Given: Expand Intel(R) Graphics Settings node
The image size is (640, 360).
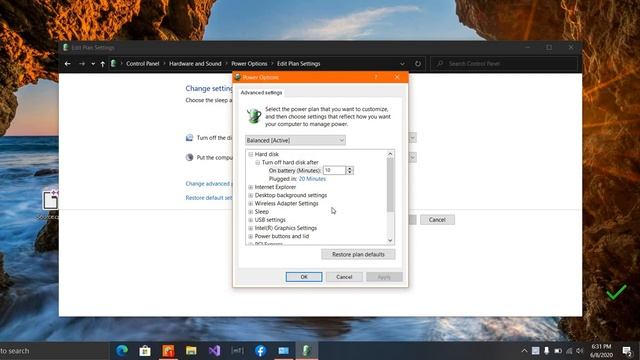Looking at the screenshot, I should (x=251, y=228).
